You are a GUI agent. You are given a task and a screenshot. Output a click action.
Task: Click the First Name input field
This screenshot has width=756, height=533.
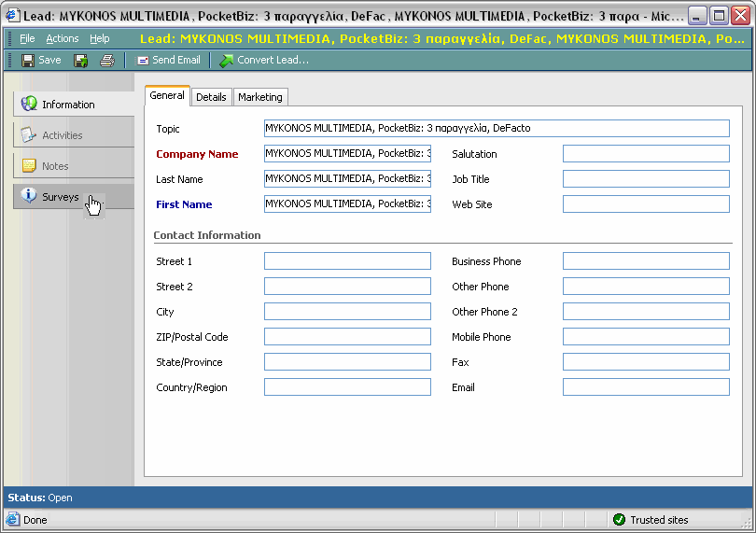point(347,203)
